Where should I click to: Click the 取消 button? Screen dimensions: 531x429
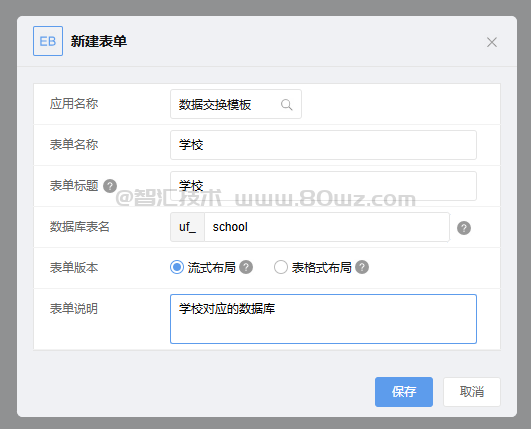[472, 392]
